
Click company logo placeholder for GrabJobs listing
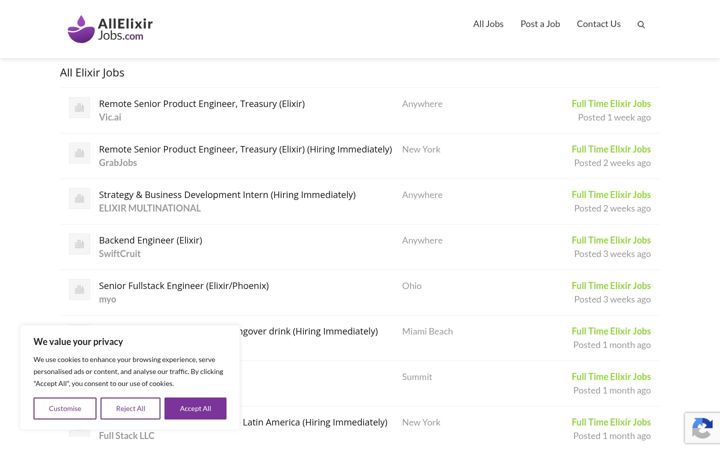point(79,153)
